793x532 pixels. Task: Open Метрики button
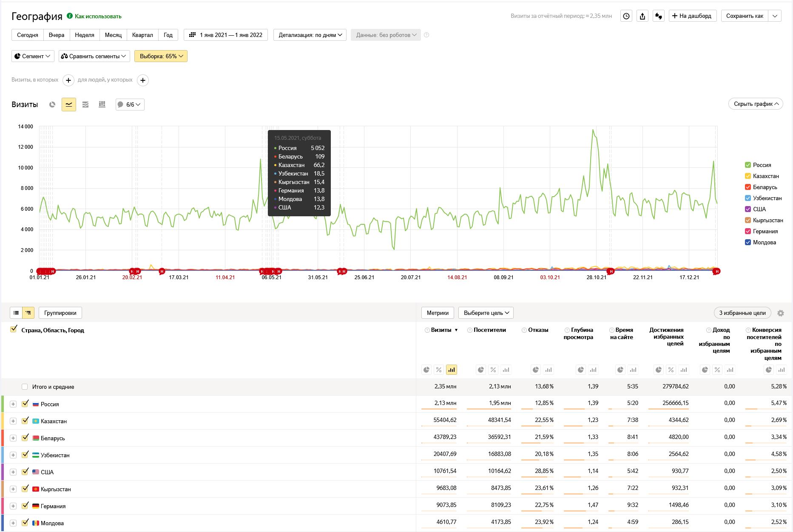click(438, 313)
